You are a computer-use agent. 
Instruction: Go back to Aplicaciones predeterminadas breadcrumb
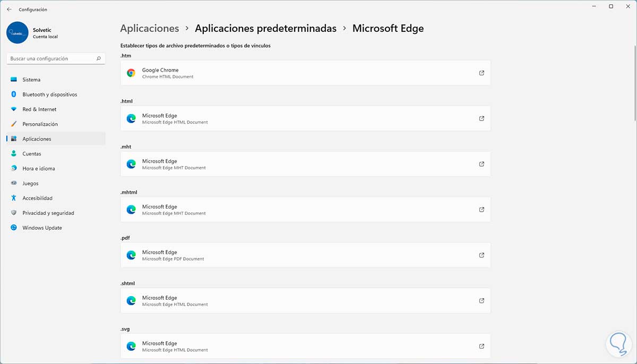265,29
